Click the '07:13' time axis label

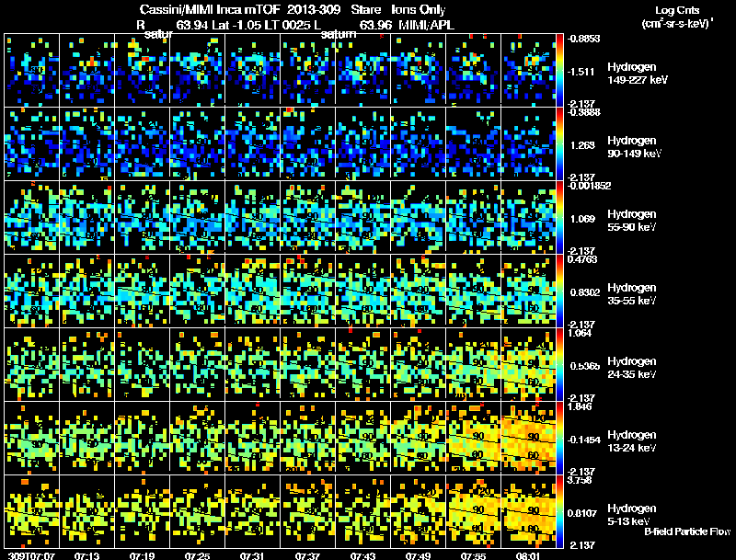86,555
